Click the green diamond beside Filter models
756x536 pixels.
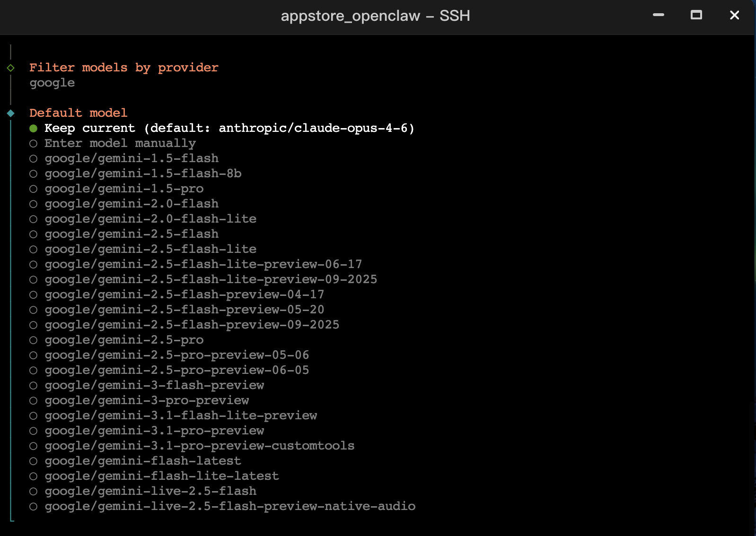tap(11, 68)
